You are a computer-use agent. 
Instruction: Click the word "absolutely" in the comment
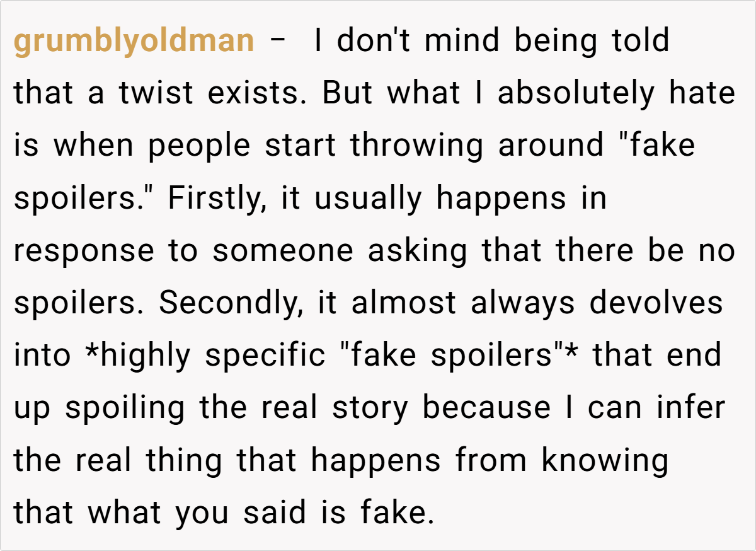[576, 94]
